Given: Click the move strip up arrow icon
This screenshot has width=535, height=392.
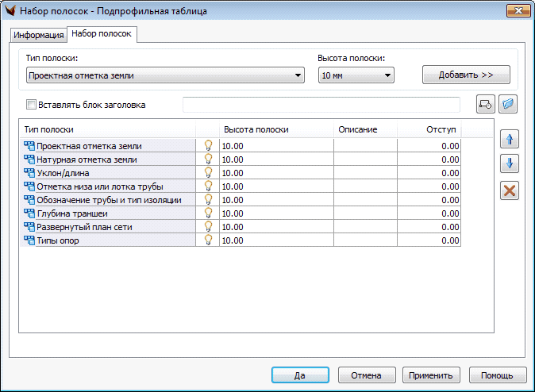Looking at the screenshot, I should 509,139.
